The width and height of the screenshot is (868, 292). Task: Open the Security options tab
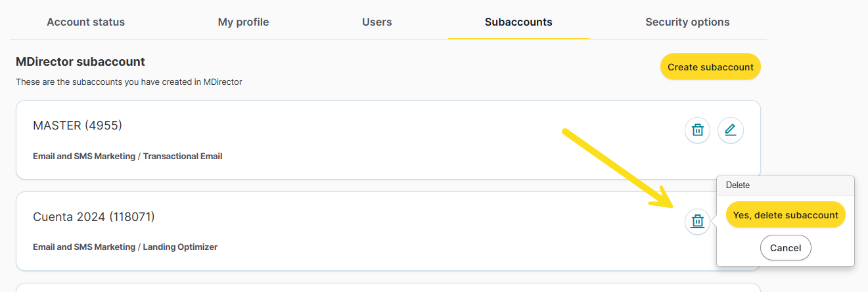point(687,22)
